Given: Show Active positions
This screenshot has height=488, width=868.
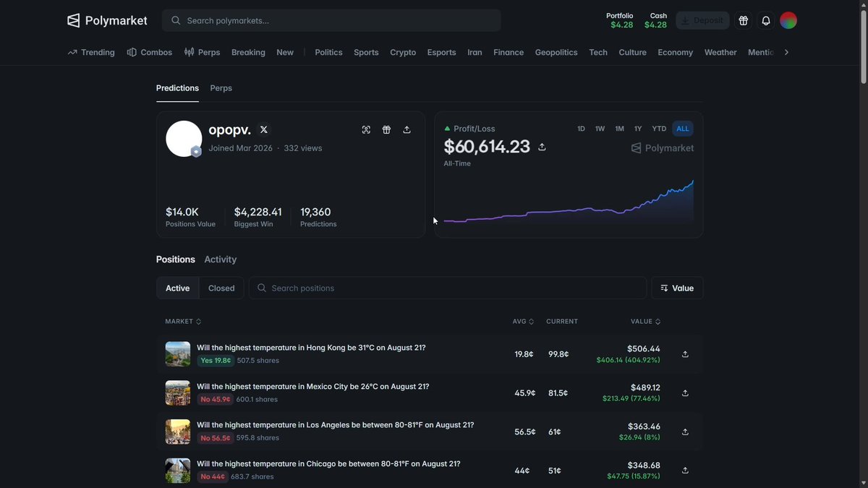Looking at the screenshot, I should tap(177, 288).
